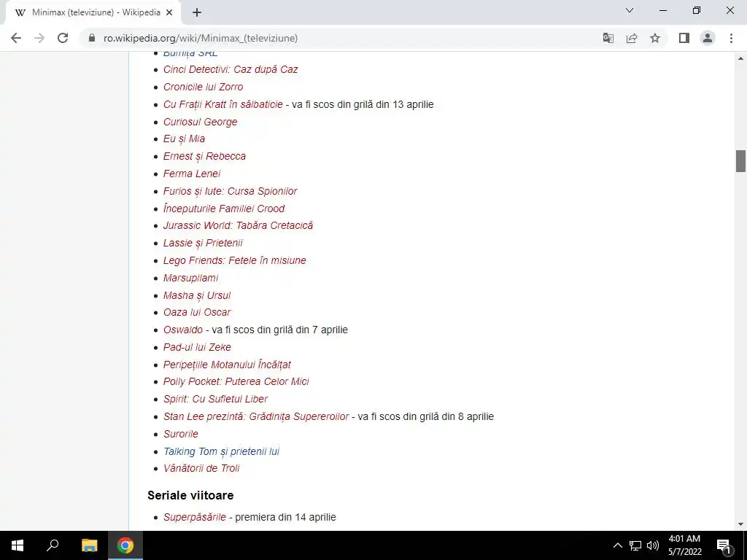Screen dimensions: 747x560
Task: Follow Peripețiile Motanului Încălțat link
Action: pyautogui.click(x=227, y=365)
